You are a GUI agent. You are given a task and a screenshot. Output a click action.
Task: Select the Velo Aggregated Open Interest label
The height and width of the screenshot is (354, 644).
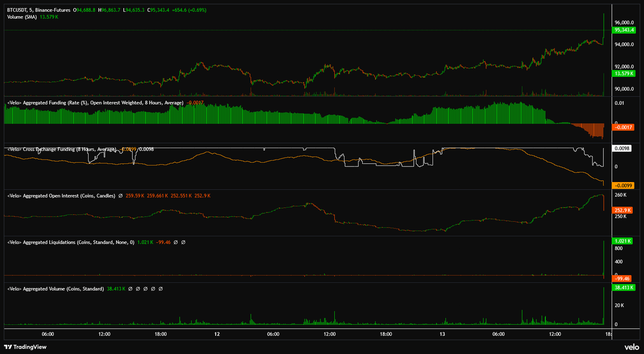(61, 196)
